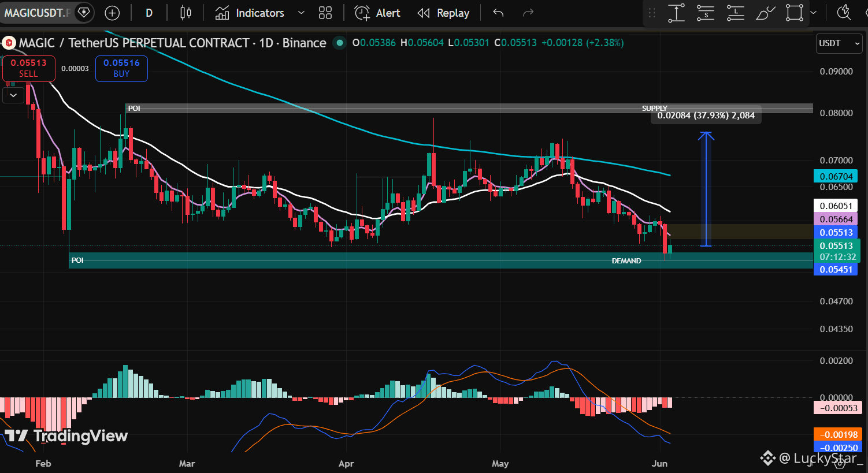This screenshot has width=868, height=473.
Task: Open the chart layout grid selector
Action: tap(325, 13)
